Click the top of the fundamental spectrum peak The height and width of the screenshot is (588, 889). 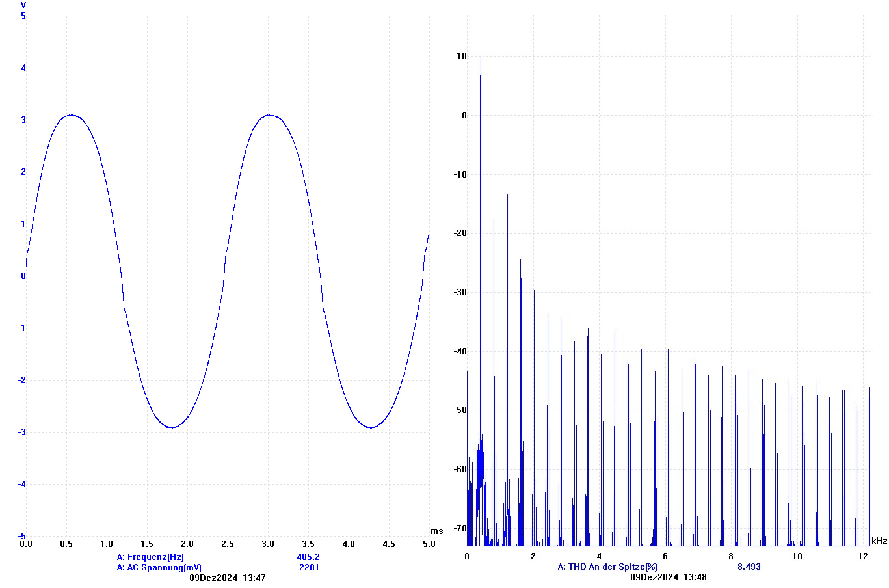[x=481, y=57]
